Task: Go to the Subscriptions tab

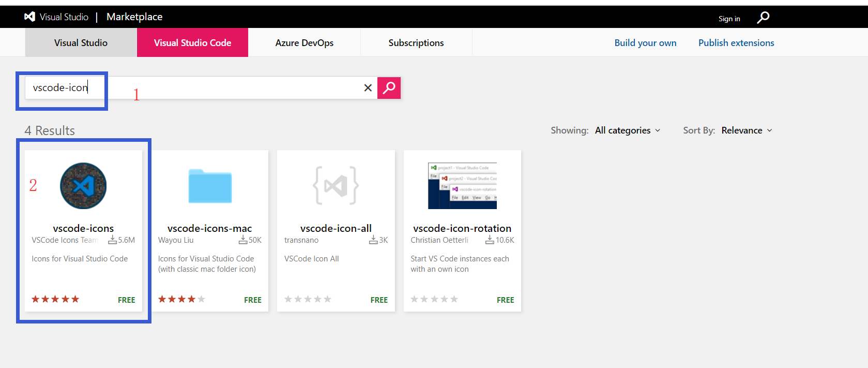Action: point(416,42)
